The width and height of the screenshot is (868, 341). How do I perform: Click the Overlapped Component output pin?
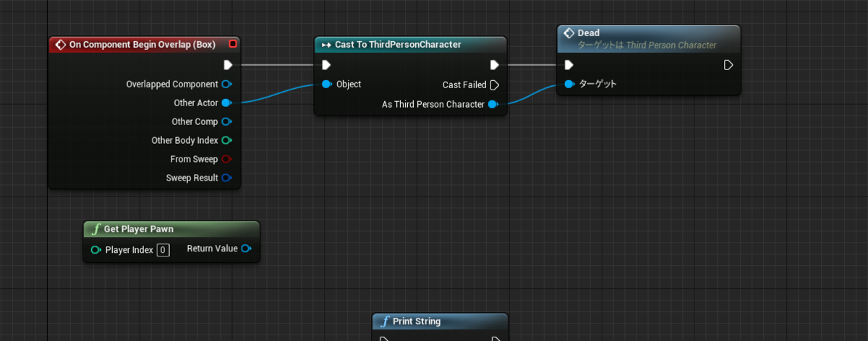click(227, 84)
